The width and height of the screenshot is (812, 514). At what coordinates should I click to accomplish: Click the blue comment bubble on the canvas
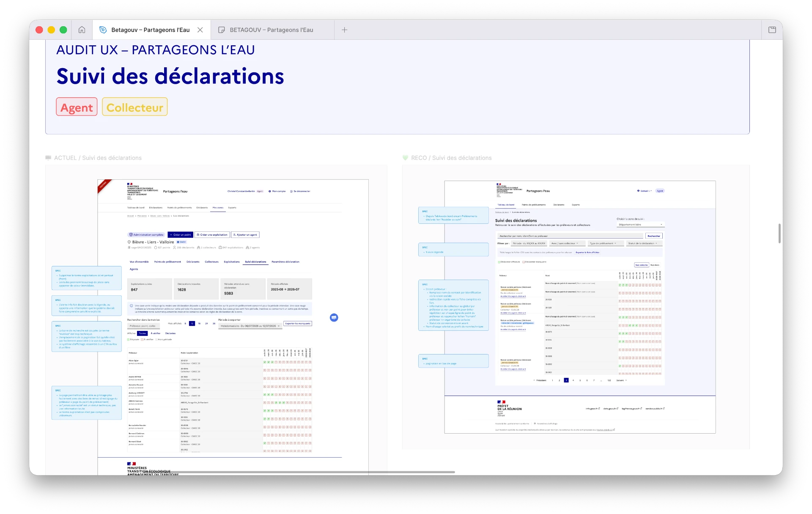point(334,317)
